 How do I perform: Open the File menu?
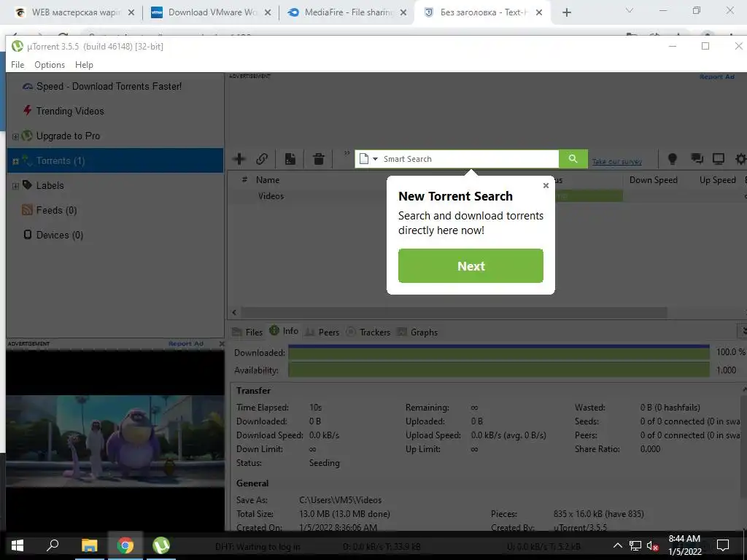click(18, 65)
